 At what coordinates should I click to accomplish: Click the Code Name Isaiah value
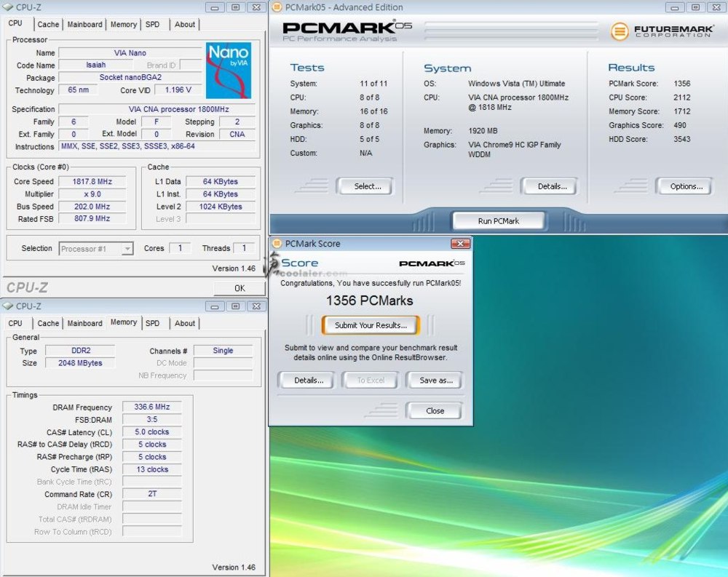coord(95,65)
